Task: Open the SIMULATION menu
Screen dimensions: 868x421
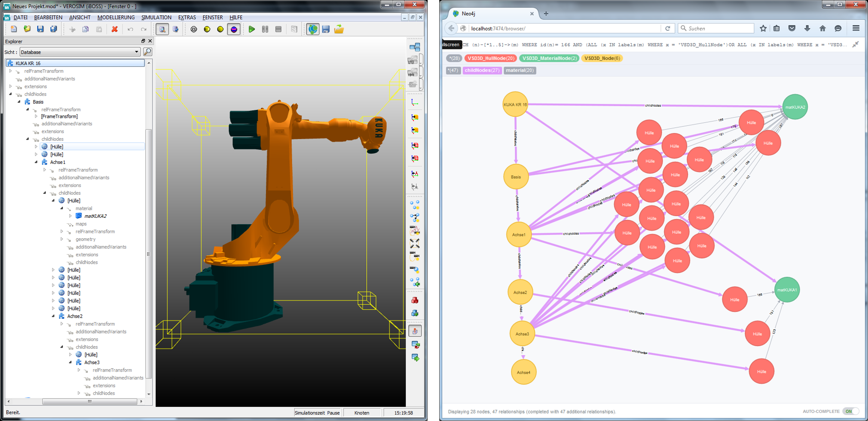Action: [x=156, y=17]
